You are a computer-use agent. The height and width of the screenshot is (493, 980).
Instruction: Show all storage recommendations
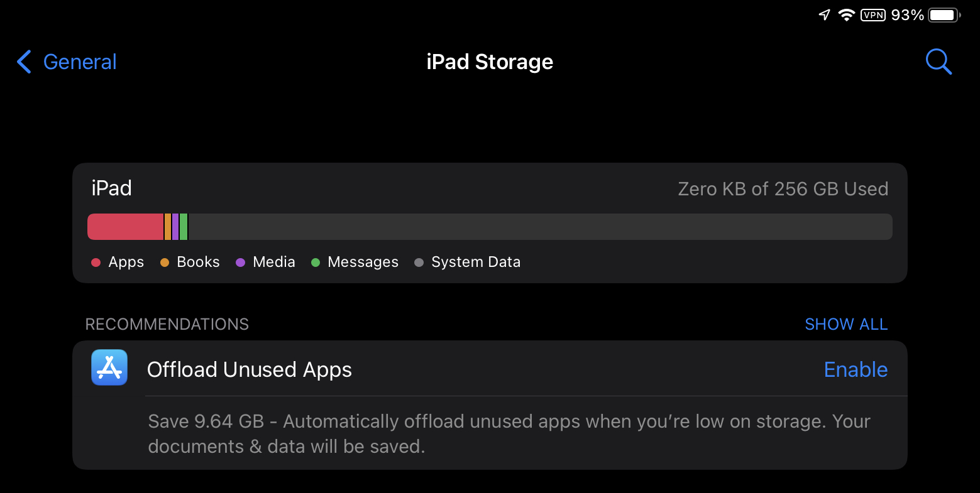pos(846,324)
